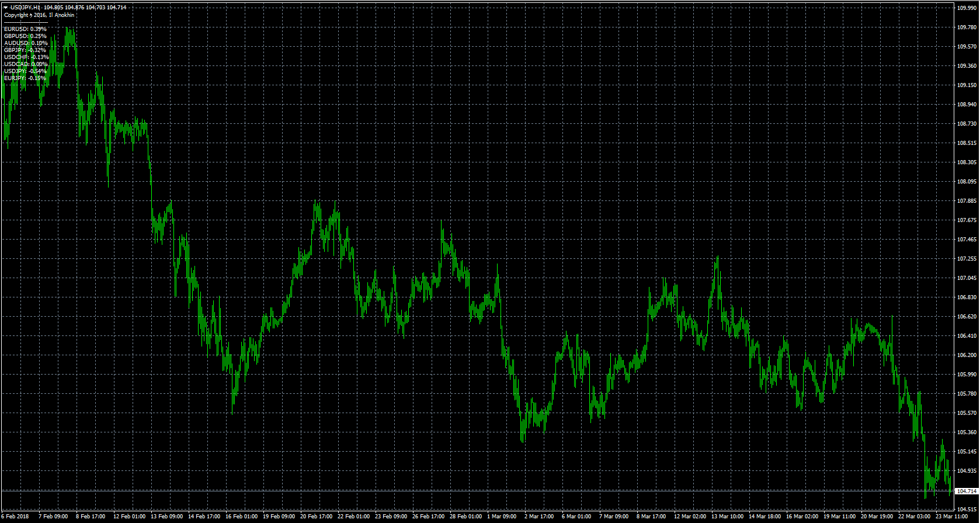The height and width of the screenshot is (523, 980).
Task: Click the USDJPY,H1 chart title text
Action: coord(26,8)
